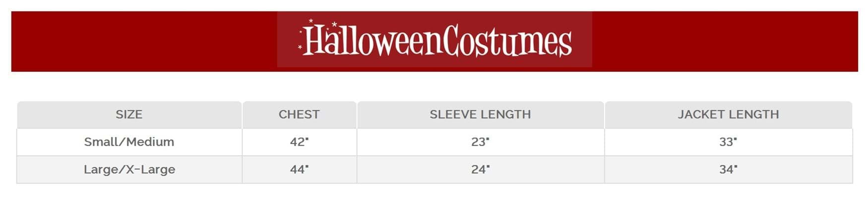Click the X-Large text in the size column

pyautogui.click(x=151, y=169)
